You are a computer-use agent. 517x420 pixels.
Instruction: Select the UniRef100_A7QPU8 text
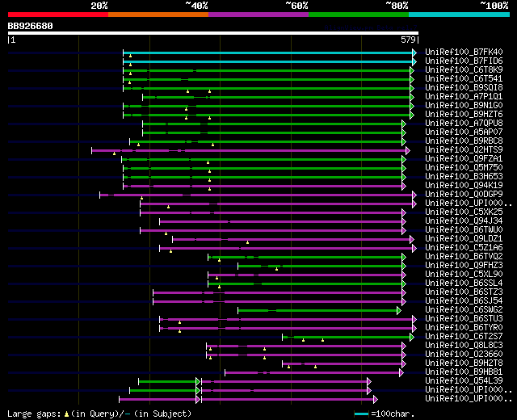(464, 123)
